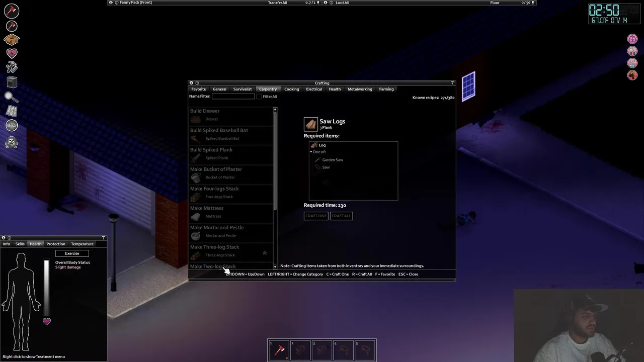Open the Temperature tab in character panel
The width and height of the screenshot is (644, 362).
tap(82, 244)
